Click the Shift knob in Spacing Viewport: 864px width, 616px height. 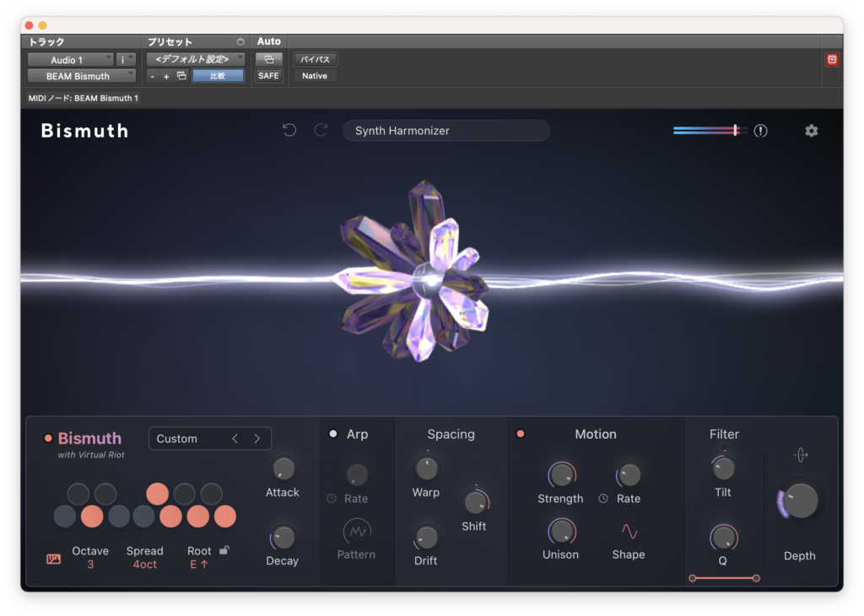pyautogui.click(x=475, y=502)
